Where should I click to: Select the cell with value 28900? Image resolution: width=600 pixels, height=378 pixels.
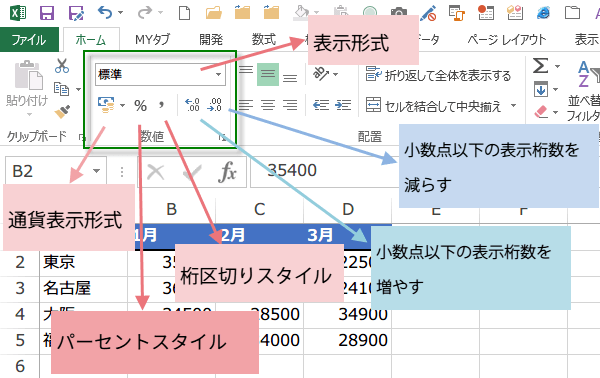click(347, 341)
